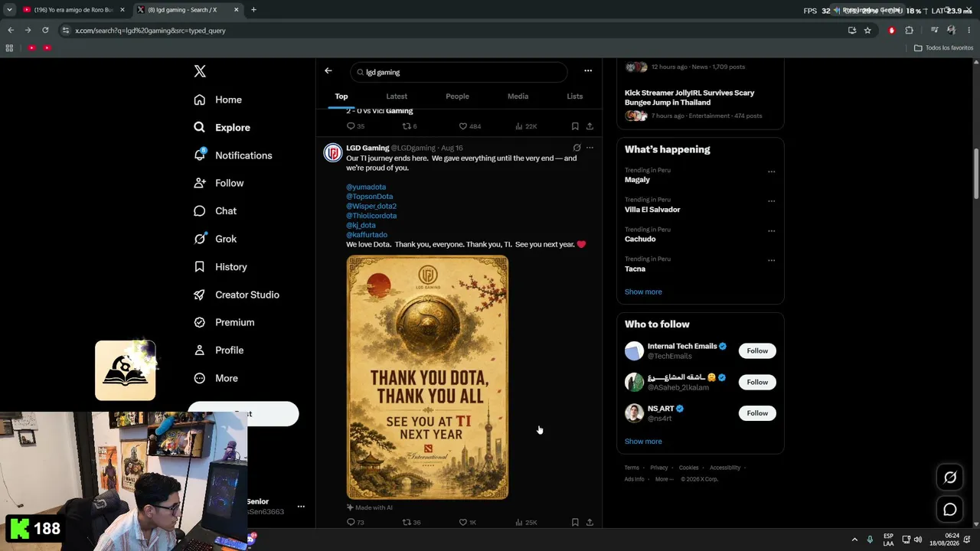The height and width of the screenshot is (551, 980).
Task: Launch Grok from the sidebar
Action: (214, 239)
